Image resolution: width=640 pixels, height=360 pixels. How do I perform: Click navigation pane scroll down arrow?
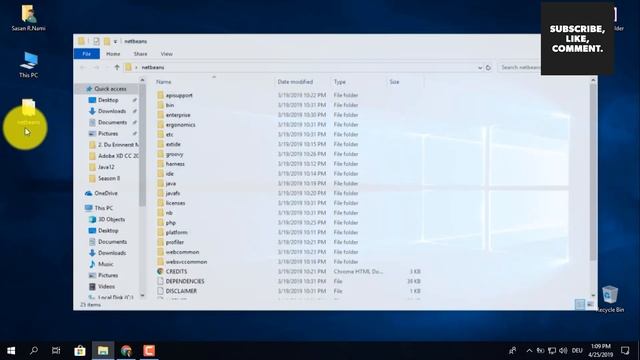pos(142,296)
